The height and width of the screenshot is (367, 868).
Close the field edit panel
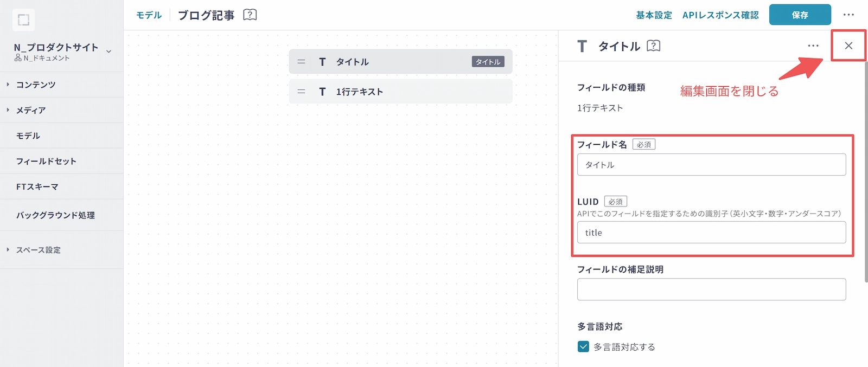pos(848,46)
